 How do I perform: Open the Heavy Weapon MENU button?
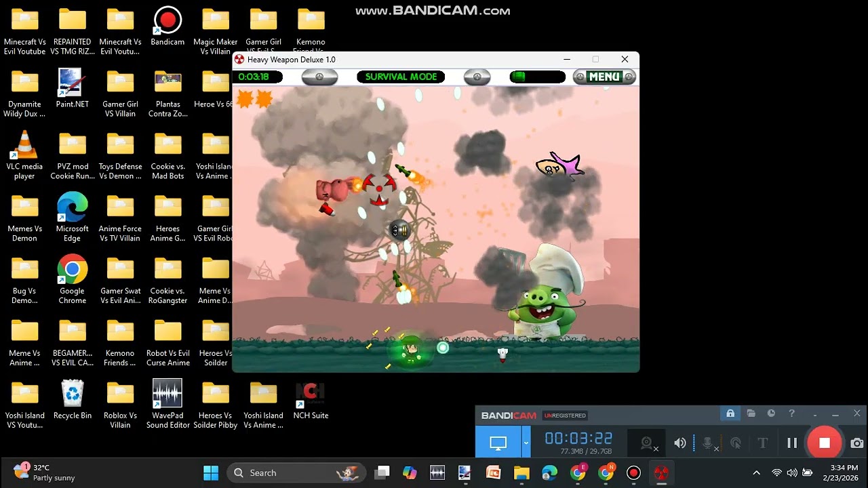[604, 77]
